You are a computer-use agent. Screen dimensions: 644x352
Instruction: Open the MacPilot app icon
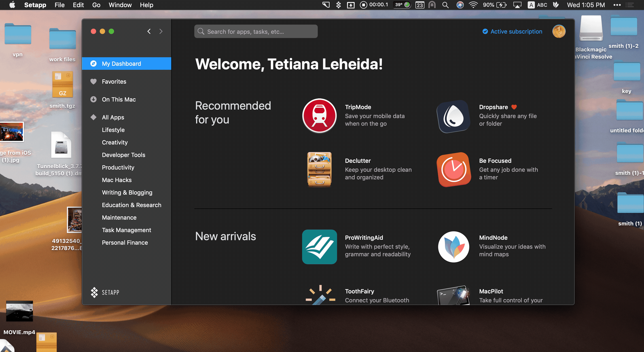coord(453,295)
